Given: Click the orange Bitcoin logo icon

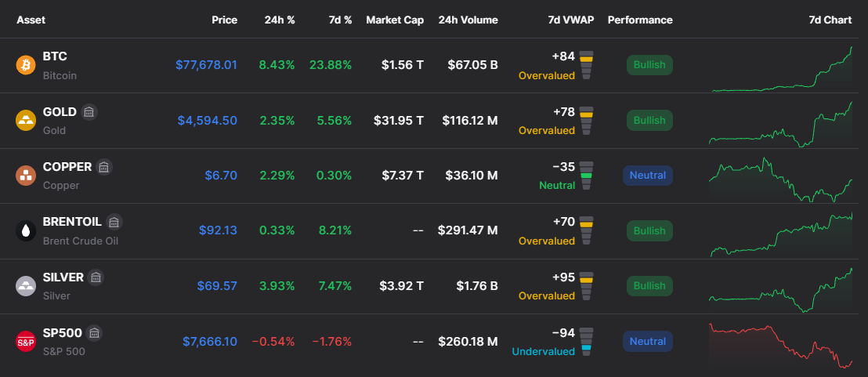Looking at the screenshot, I should tap(26, 65).
